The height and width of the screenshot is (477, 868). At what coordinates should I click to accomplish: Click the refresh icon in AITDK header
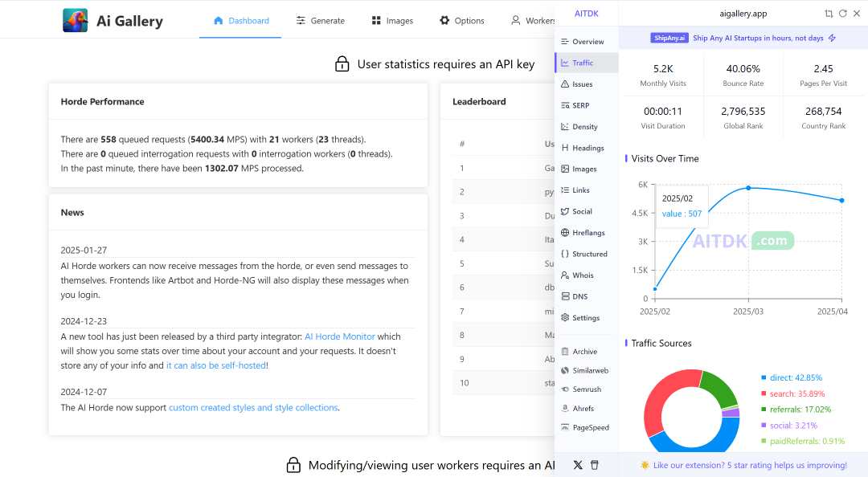(842, 14)
